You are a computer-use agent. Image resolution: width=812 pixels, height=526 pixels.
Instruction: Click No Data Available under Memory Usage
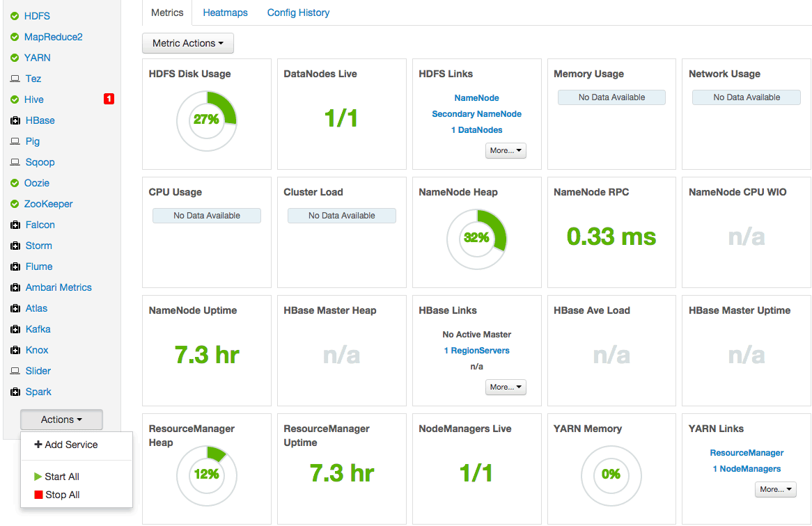pos(611,97)
